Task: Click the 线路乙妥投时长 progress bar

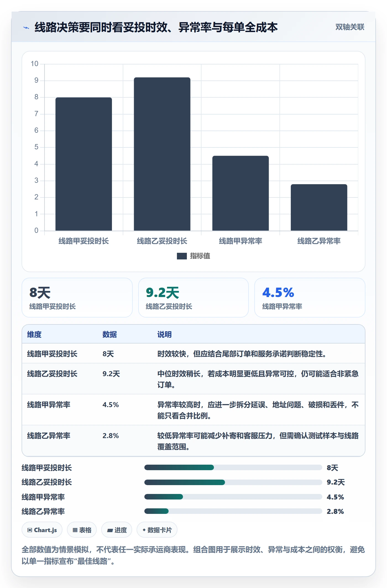Action: (x=233, y=482)
